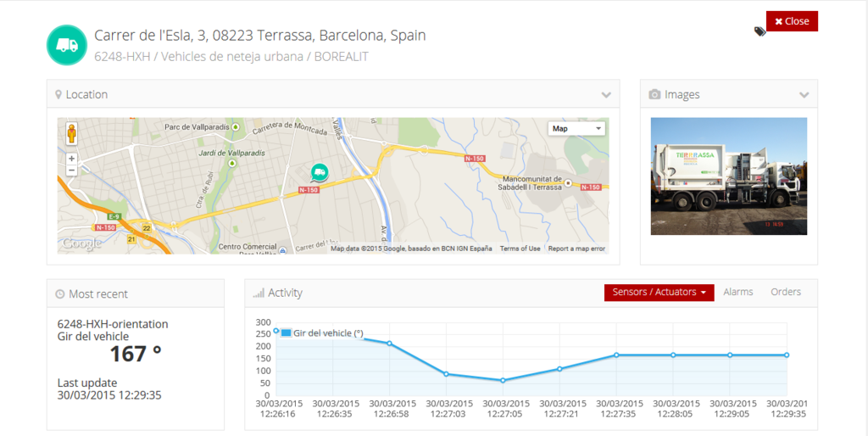Click the signal bars icon beside Activity
868x436 pixels.
coord(259,293)
